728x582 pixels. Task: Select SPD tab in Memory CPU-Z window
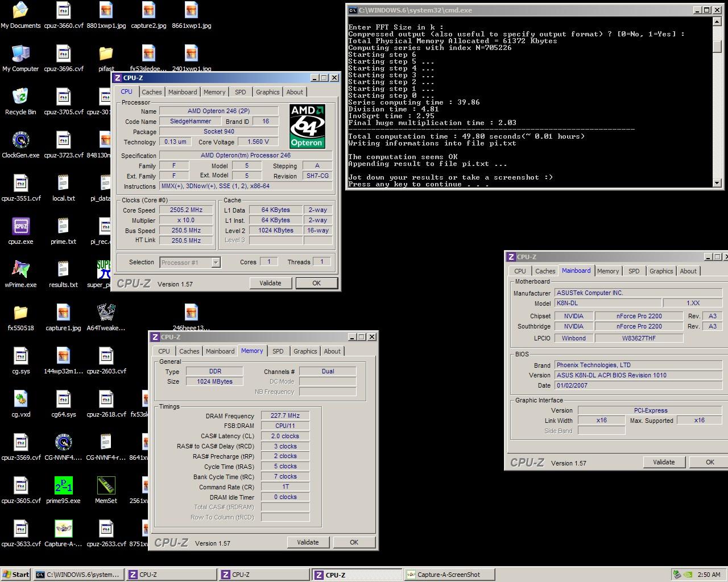click(x=278, y=351)
